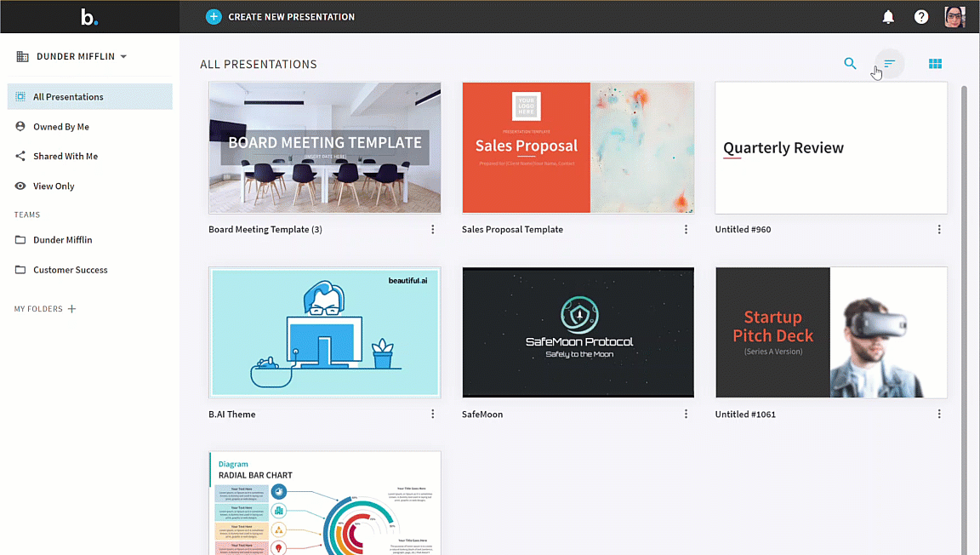Click the Owned By Me person icon
The height and width of the screenshot is (555, 980).
point(20,126)
